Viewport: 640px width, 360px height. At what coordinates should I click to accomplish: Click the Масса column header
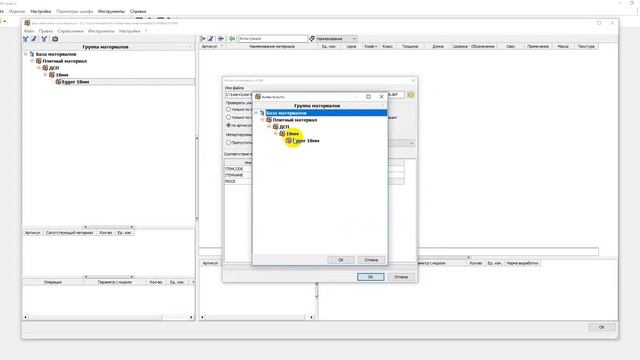[x=563, y=46]
